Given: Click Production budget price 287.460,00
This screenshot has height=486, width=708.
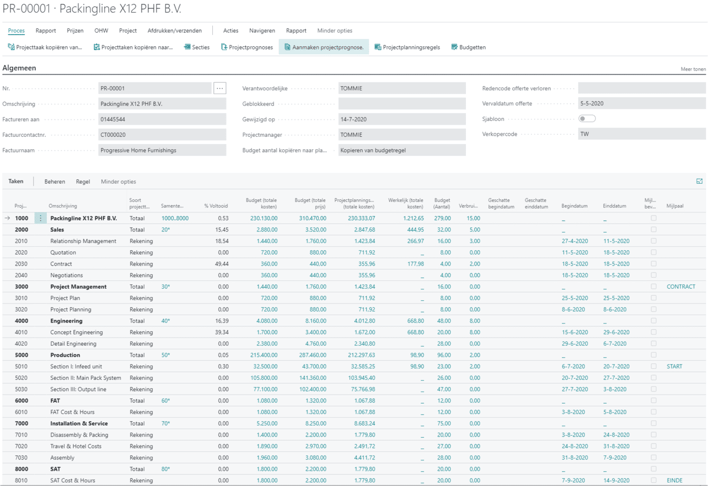Looking at the screenshot, I should (312, 355).
